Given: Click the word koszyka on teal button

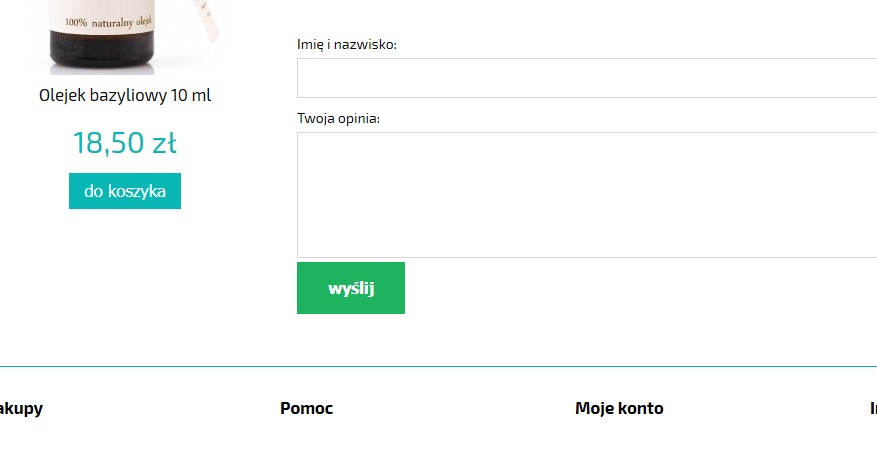Looking at the screenshot, I should point(136,191).
